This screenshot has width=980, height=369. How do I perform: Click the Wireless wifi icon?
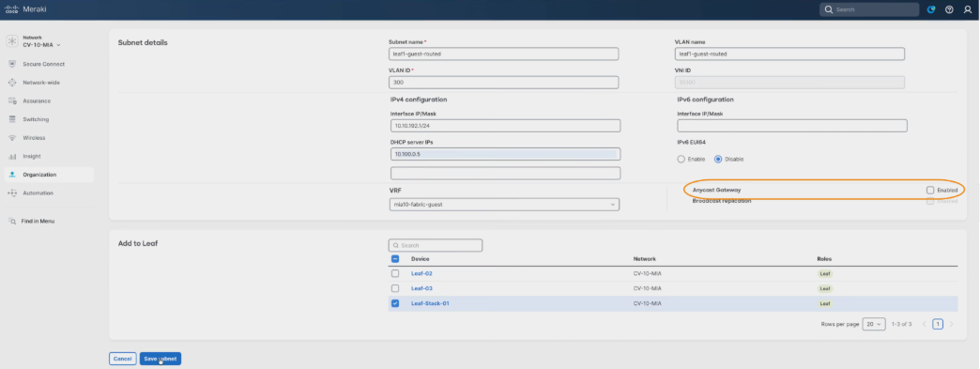[x=12, y=138]
